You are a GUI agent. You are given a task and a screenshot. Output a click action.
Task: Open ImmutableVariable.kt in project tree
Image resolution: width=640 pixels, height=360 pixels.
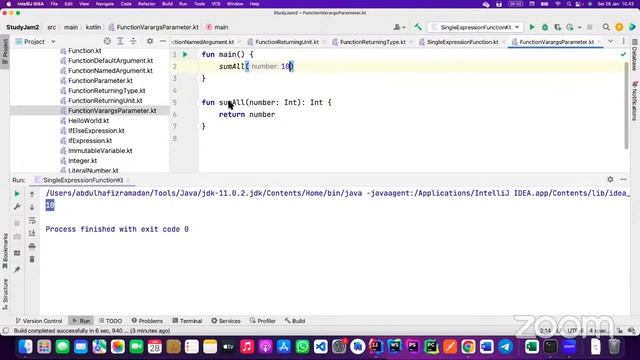[100, 151]
